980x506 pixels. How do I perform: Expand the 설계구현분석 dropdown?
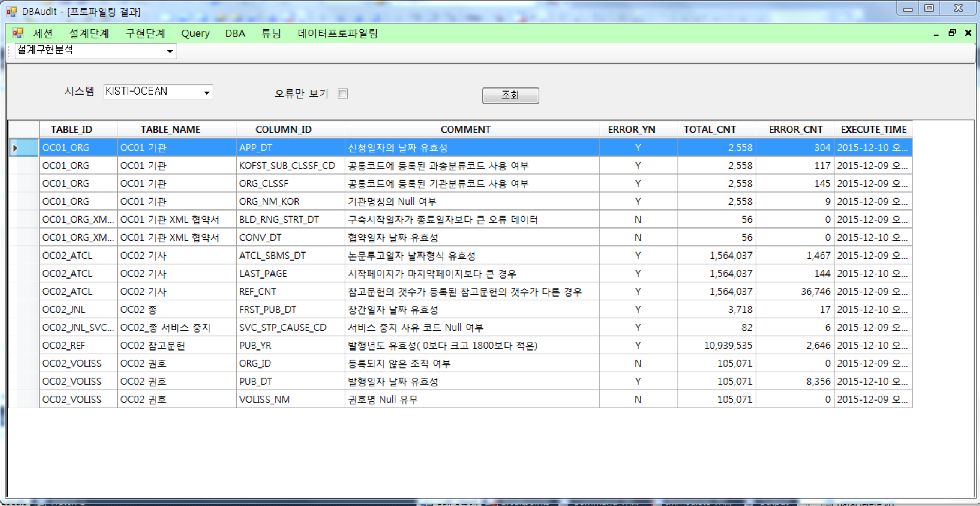[x=170, y=51]
